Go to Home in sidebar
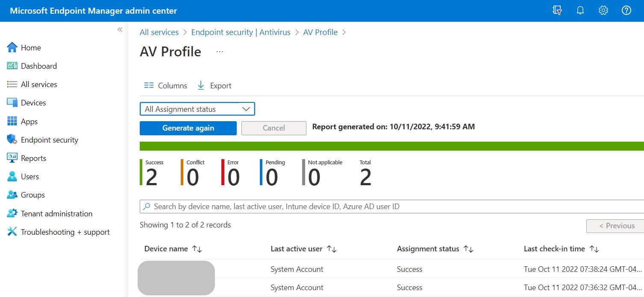This screenshot has height=297, width=644. click(x=31, y=47)
